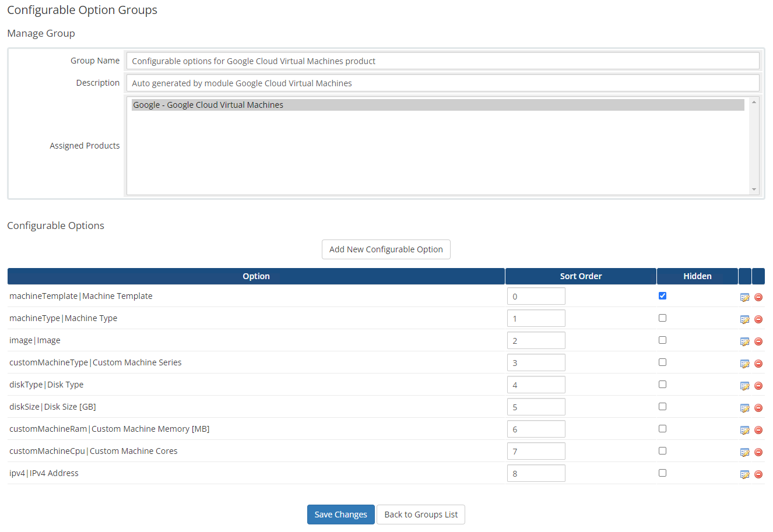Remove the customMachineType option
Image resolution: width=773 pixels, height=532 pixels.
click(x=758, y=364)
